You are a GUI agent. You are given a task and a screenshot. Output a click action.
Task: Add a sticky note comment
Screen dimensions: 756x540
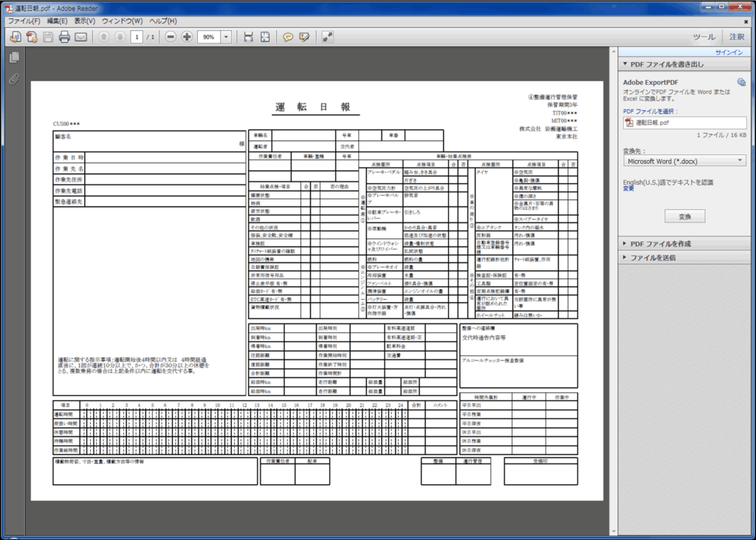(x=288, y=37)
